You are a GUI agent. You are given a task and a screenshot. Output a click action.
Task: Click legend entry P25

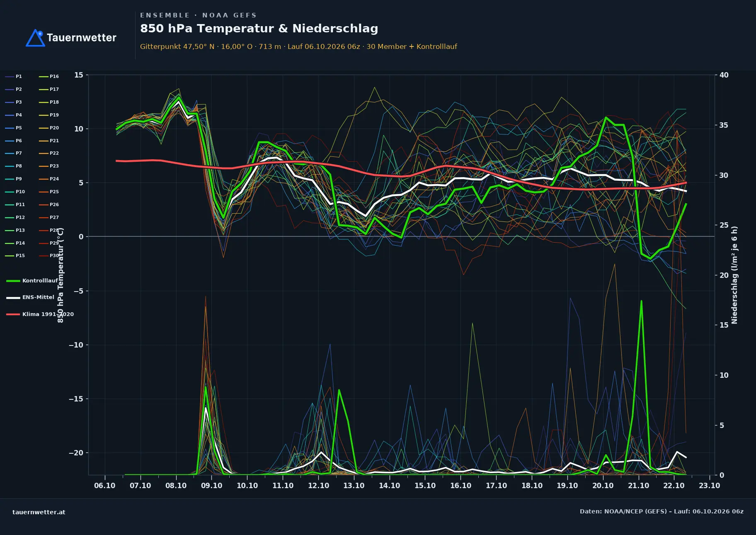49,192
